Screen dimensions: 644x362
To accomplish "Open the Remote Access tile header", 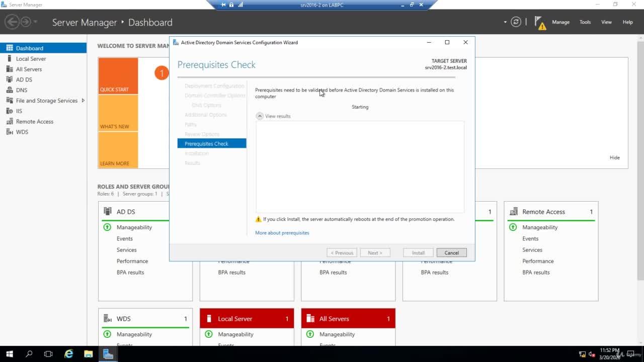I will (x=551, y=212).
